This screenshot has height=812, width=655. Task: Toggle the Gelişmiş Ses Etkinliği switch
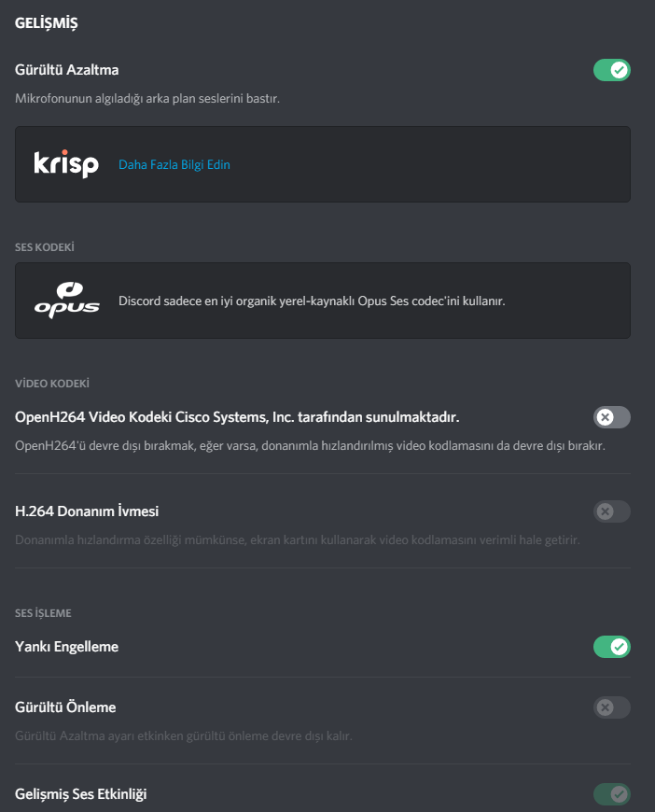(x=611, y=794)
